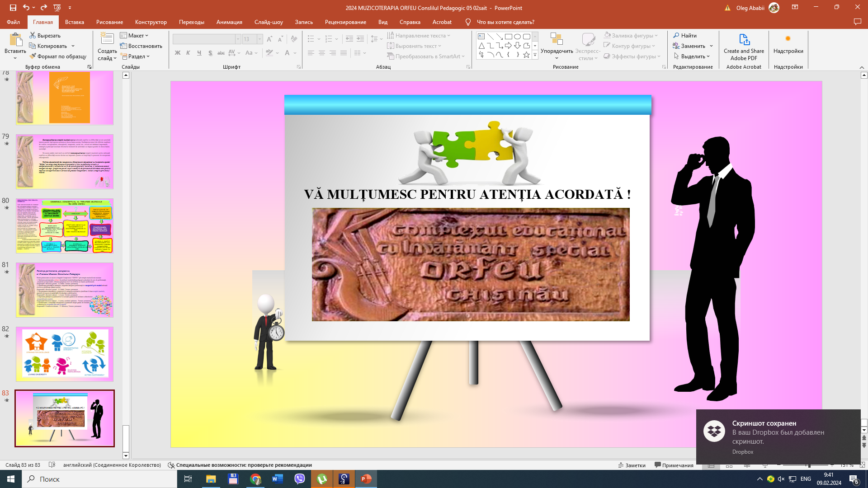The image size is (868, 488).
Task: Open the Раздел section dropdown
Action: 135,56
